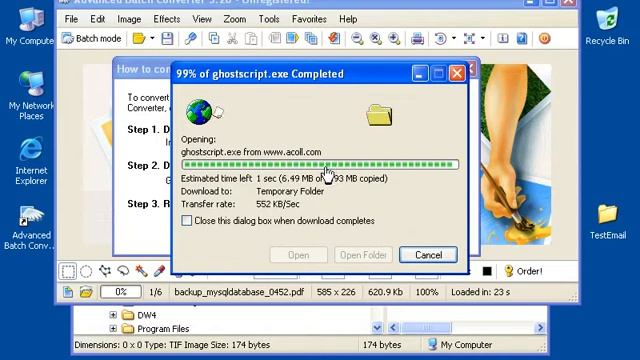Select the eyedropper color picker tool

[x=160, y=271]
